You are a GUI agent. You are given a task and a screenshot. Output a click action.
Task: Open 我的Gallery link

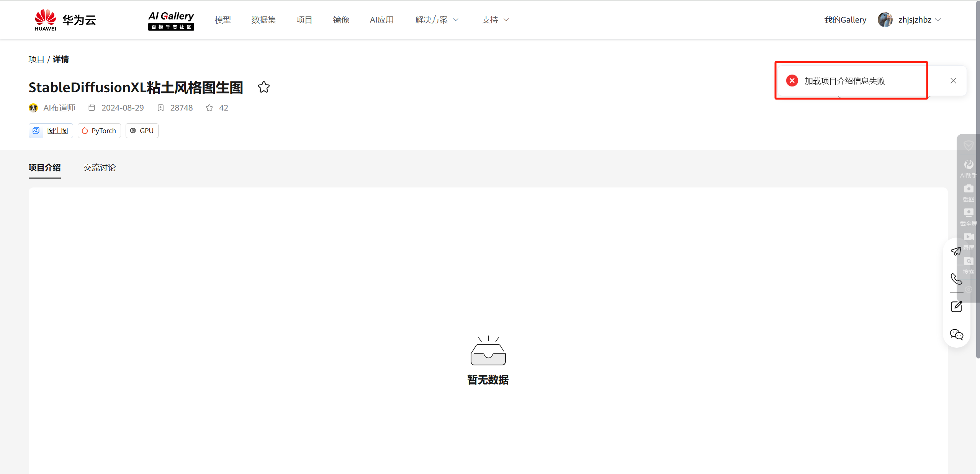tap(845, 20)
